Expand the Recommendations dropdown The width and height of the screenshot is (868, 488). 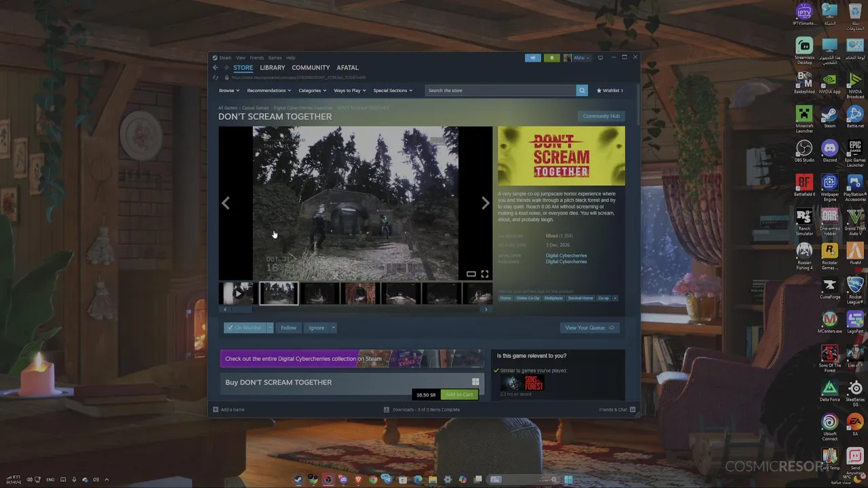pyautogui.click(x=269, y=90)
